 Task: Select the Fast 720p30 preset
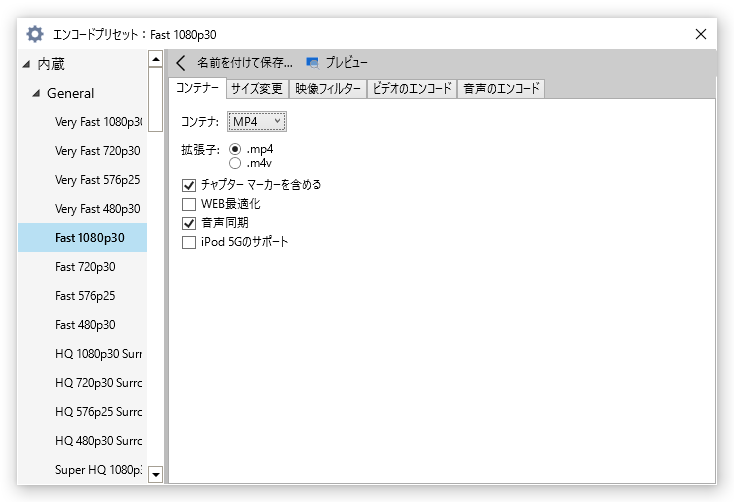(82, 267)
